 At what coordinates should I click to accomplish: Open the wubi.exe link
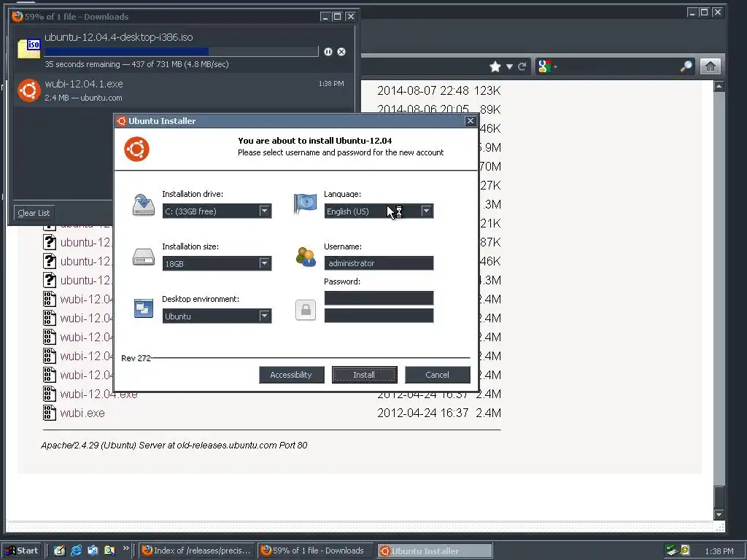(82, 413)
